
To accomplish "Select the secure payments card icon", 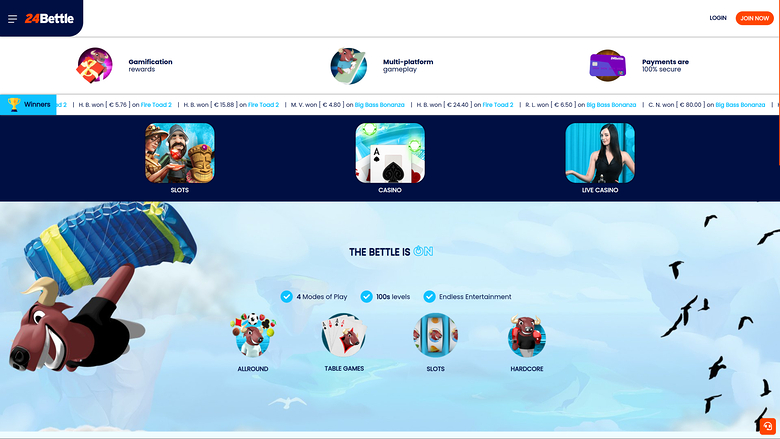I will tap(607, 66).
